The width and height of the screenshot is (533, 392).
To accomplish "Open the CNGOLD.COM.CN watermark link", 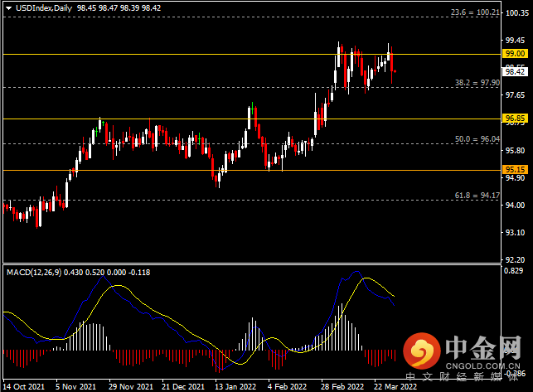I will point(482,366).
